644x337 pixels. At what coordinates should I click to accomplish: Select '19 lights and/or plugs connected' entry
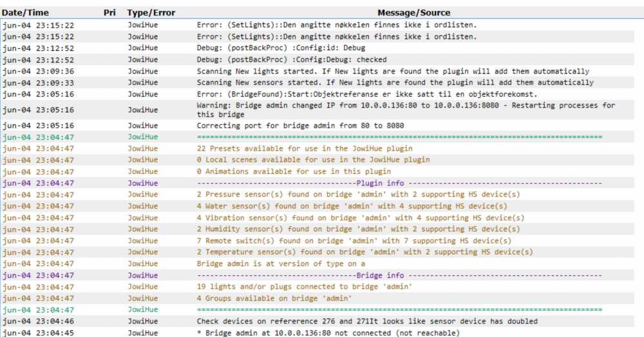(x=305, y=287)
